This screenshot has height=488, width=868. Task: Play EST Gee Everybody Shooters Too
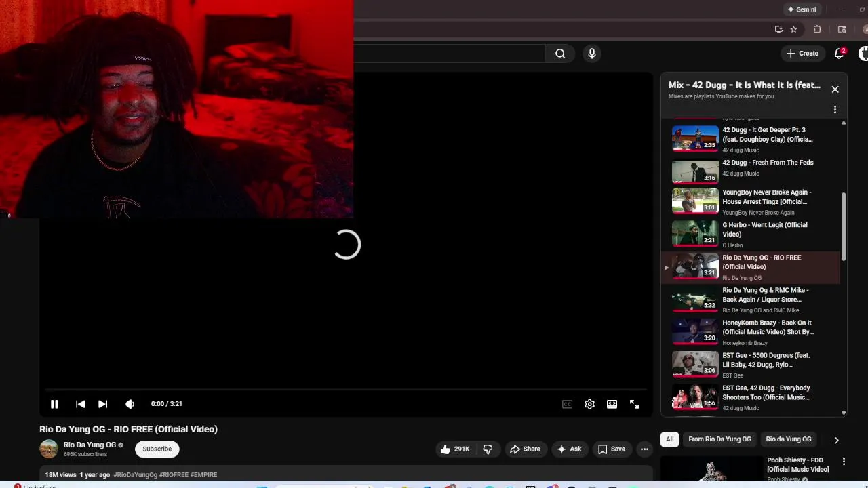pos(750,397)
